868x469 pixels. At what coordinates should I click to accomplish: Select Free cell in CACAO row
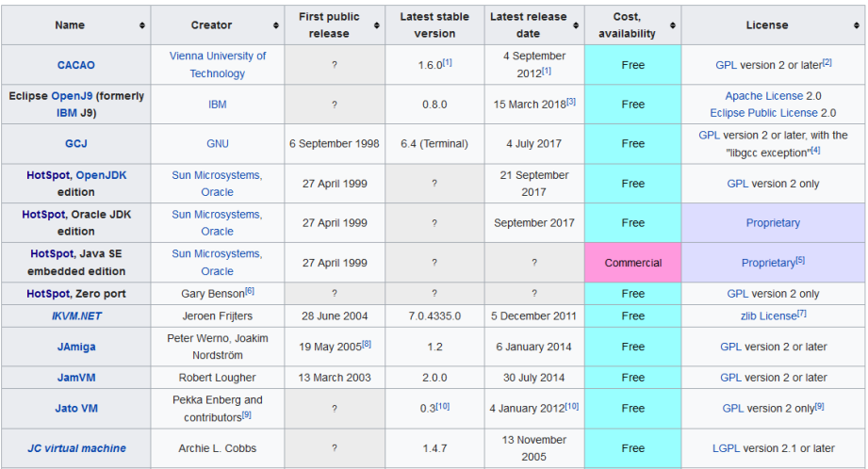pos(632,65)
